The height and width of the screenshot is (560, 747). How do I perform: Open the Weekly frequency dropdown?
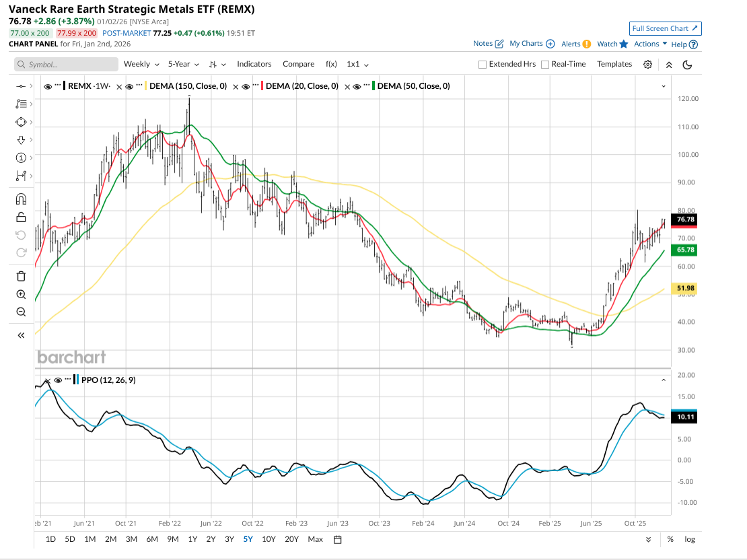pos(141,64)
